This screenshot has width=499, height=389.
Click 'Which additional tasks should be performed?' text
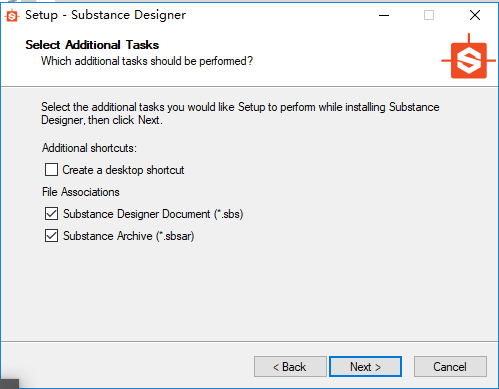[x=147, y=61]
